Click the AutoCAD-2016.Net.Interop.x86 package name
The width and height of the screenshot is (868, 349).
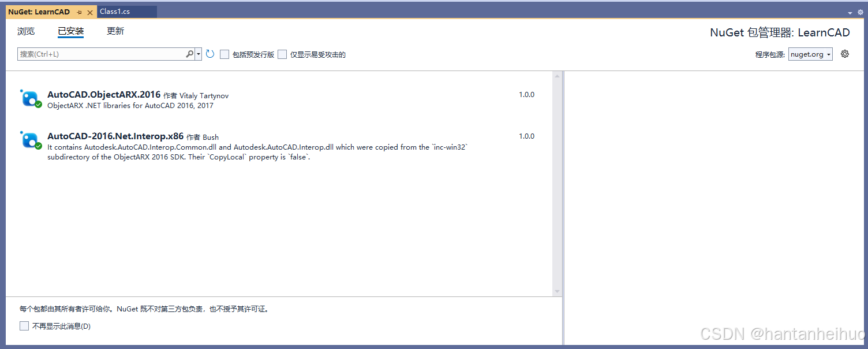115,136
